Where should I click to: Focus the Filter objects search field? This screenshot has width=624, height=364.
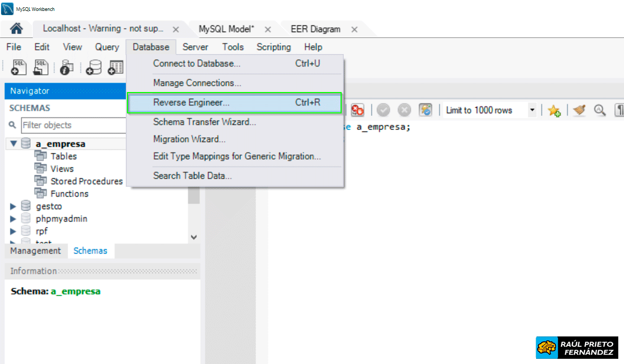(x=73, y=125)
